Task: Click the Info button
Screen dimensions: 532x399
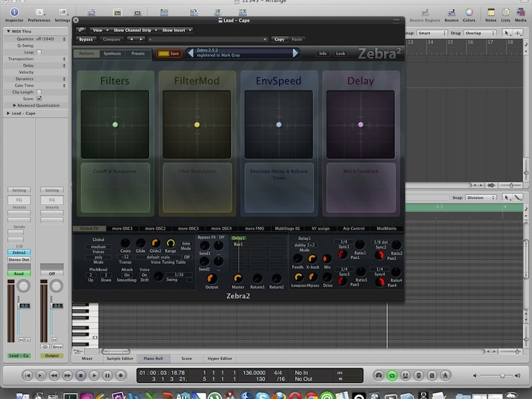Action: (323, 54)
